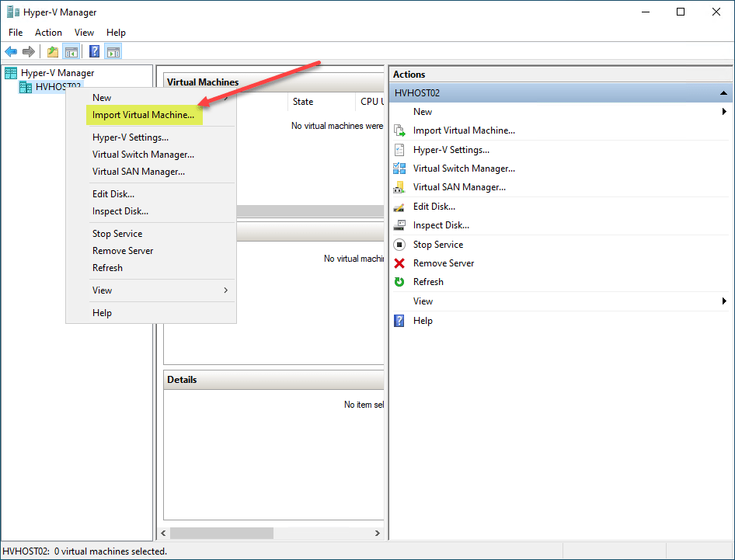Click the Forward arrow toolbar icon

pyautogui.click(x=29, y=51)
